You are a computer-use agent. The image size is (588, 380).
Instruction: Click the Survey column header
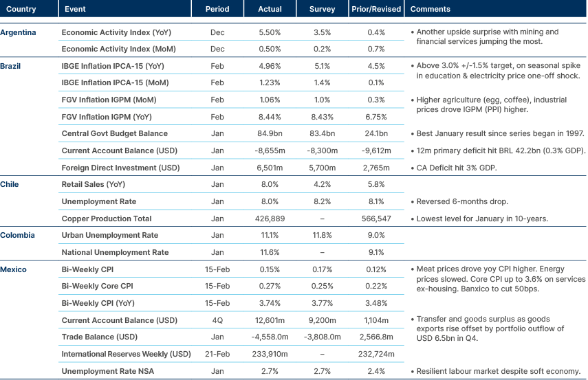coord(323,10)
